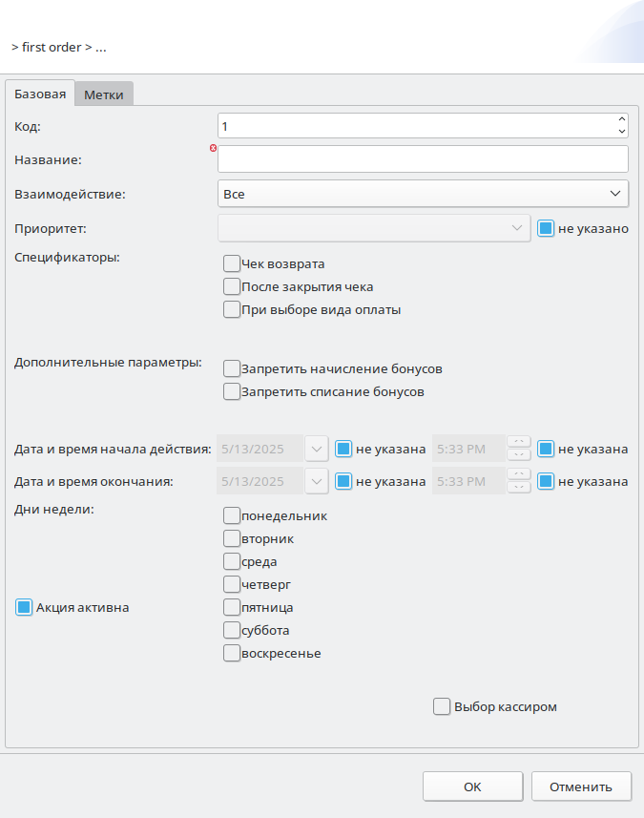644x818 pixels.
Task: Toggle Приоритет 'не указано' checkbox
Action: pyautogui.click(x=546, y=229)
